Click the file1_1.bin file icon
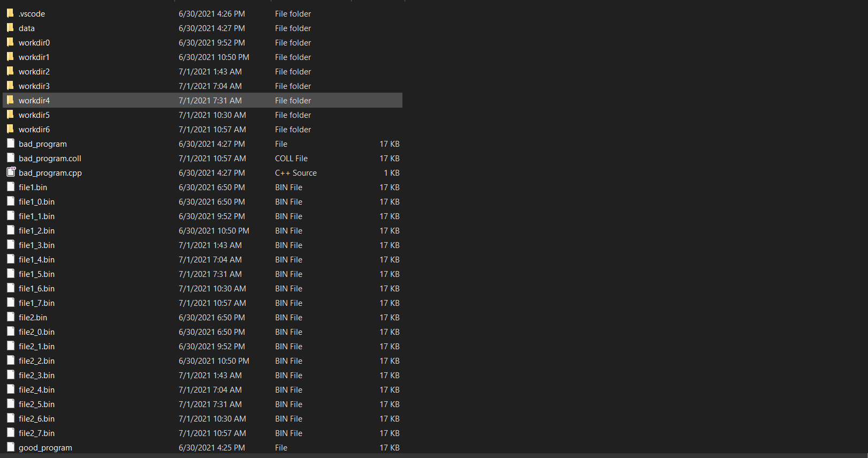 point(11,215)
